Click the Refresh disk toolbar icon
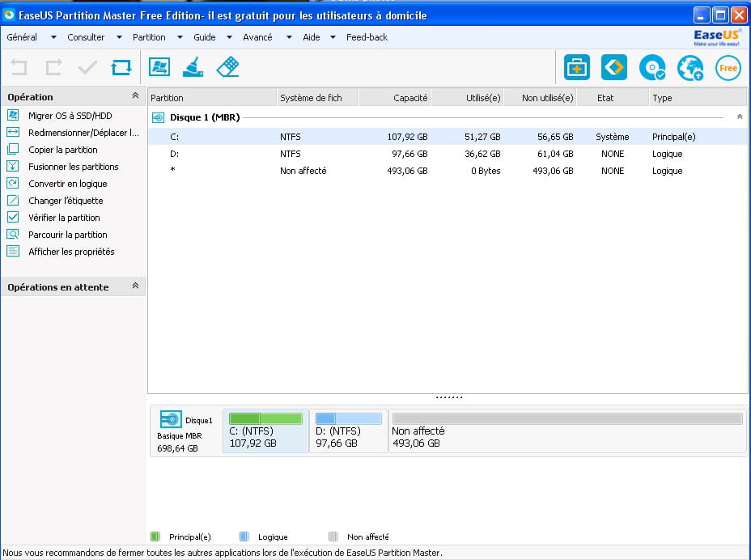Image resolution: width=751 pixels, height=560 pixels. click(x=121, y=67)
